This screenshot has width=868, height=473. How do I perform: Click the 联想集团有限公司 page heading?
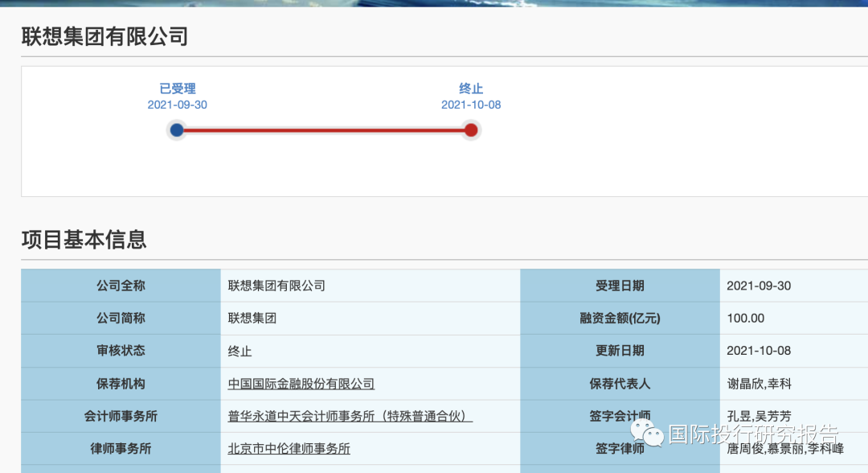pyautogui.click(x=105, y=36)
